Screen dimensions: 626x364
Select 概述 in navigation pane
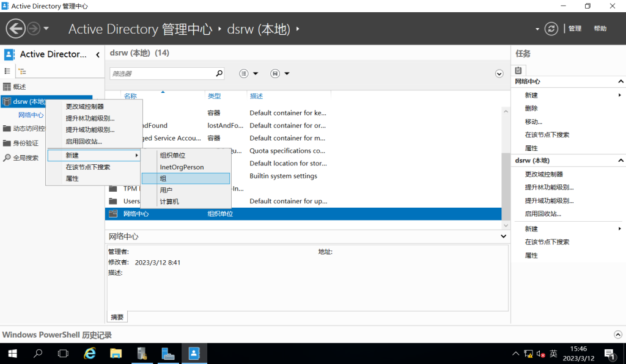coord(19,87)
